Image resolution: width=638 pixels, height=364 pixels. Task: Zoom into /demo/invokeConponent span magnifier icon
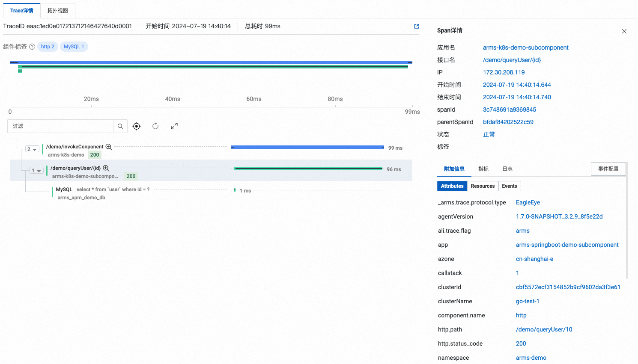[109, 147]
